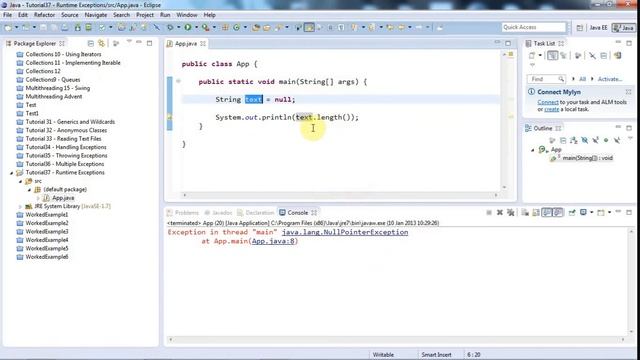The height and width of the screenshot is (360, 640).
Task: Click Pin Console icon in Console toolbar
Action: point(572,212)
